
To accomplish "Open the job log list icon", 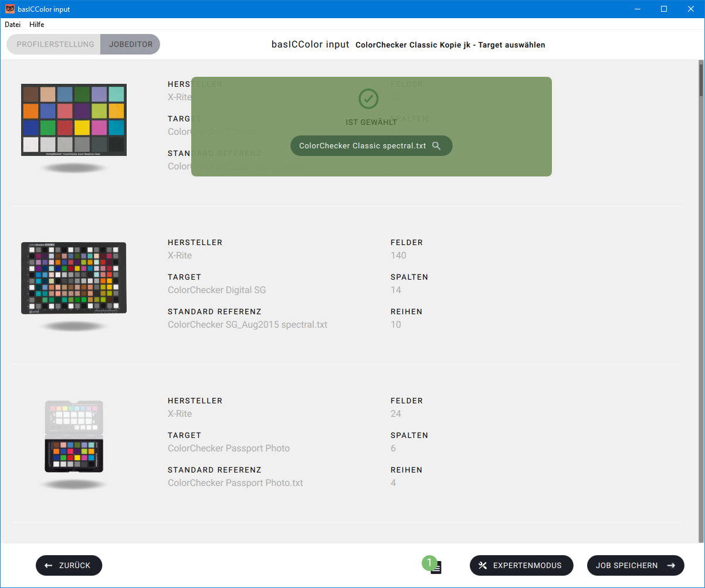I will pos(436,567).
